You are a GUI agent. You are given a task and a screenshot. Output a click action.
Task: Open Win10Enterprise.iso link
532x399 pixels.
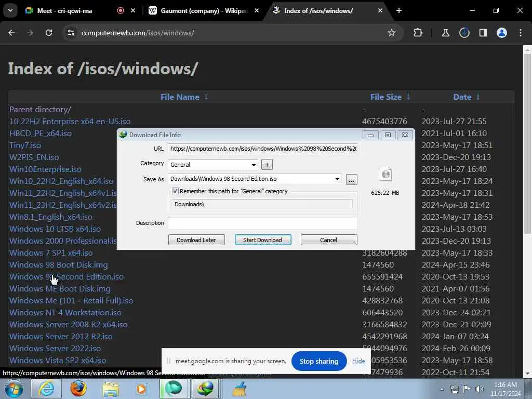pos(45,169)
